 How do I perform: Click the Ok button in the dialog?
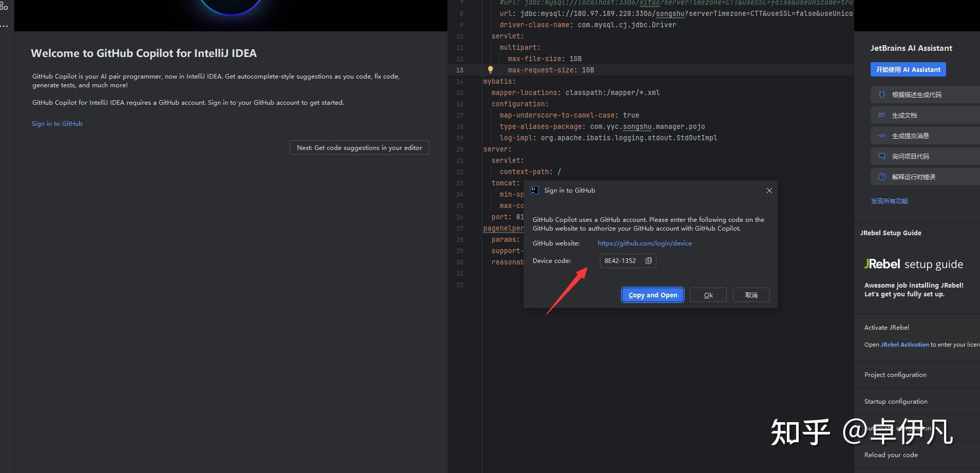click(707, 295)
